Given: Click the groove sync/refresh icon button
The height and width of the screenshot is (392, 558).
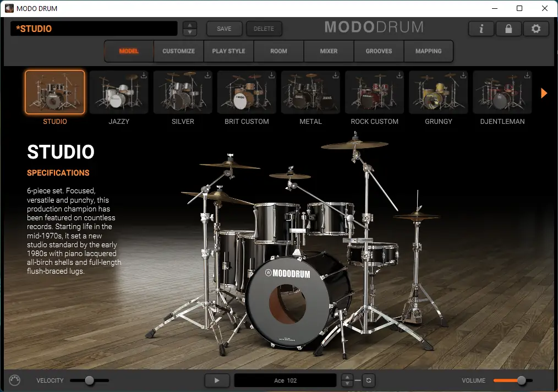Looking at the screenshot, I should tap(369, 380).
